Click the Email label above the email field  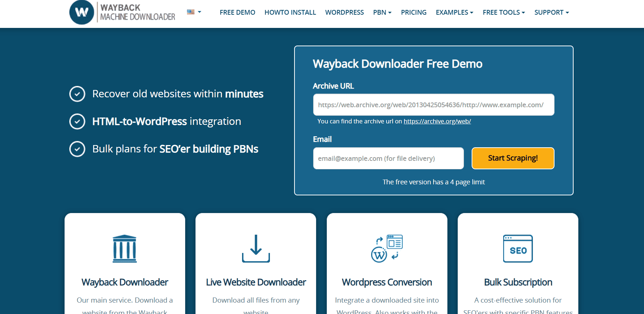[x=322, y=139]
